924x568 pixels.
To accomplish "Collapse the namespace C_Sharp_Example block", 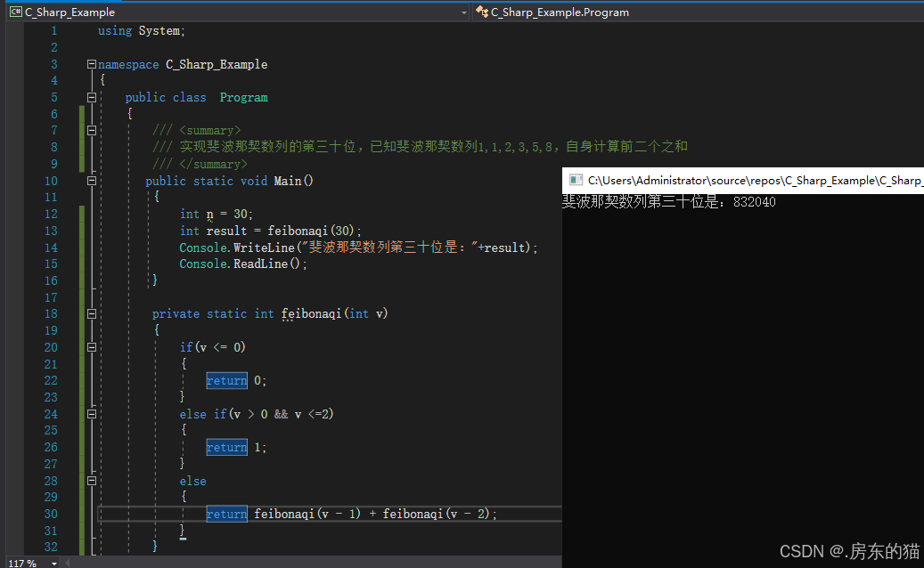I will tap(92, 64).
